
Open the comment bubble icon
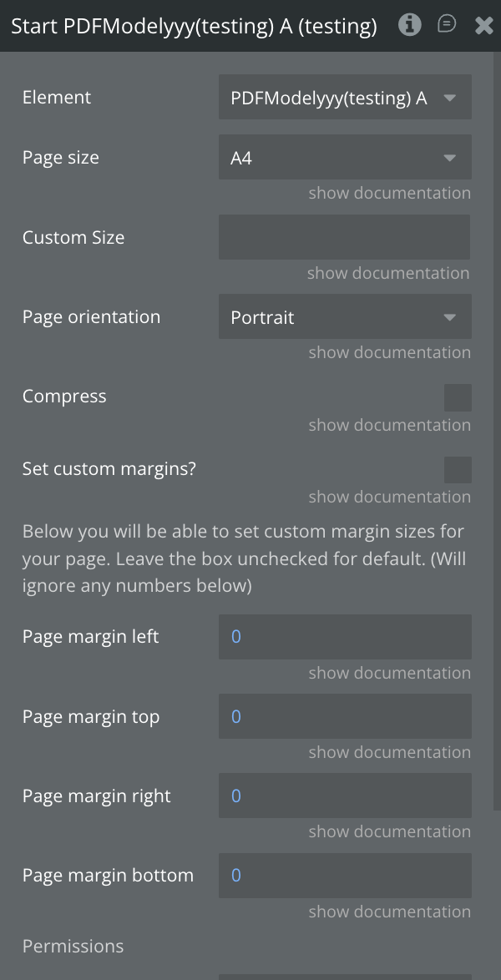[447, 25]
